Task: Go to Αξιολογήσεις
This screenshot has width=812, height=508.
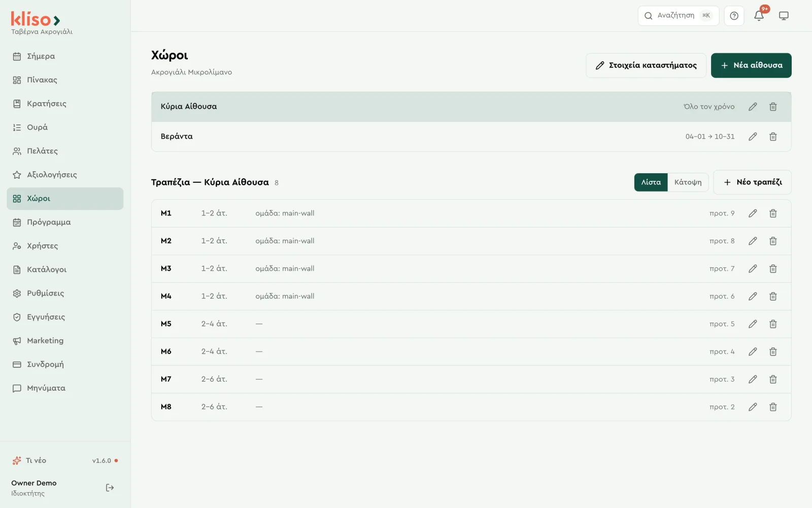Action: click(x=65, y=175)
